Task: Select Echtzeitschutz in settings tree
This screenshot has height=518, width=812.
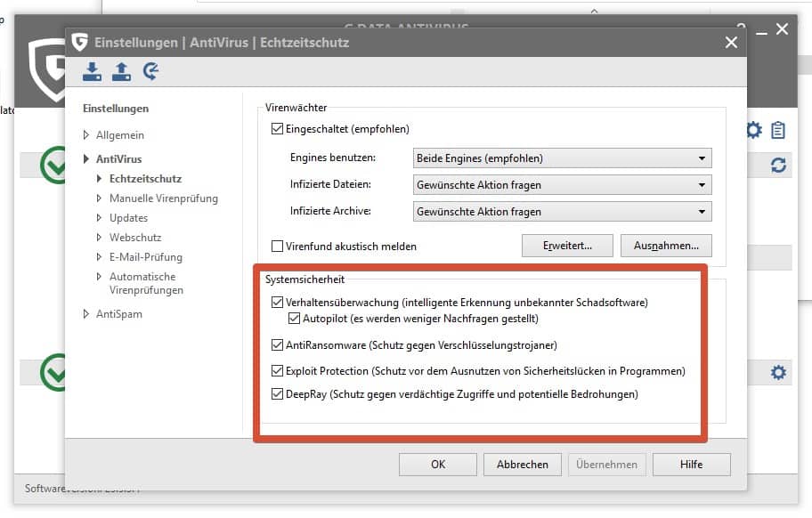Action: point(145,179)
